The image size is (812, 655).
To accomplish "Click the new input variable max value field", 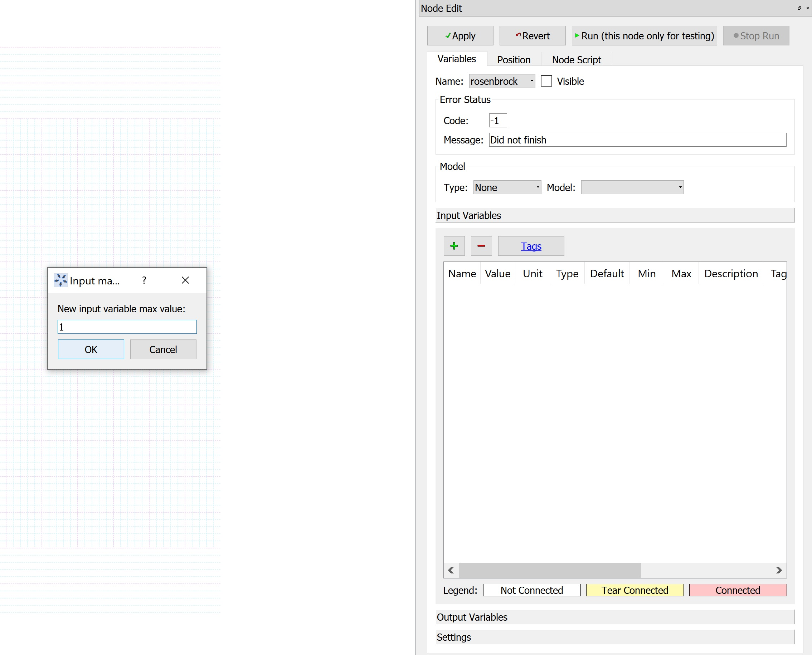I will (127, 327).
